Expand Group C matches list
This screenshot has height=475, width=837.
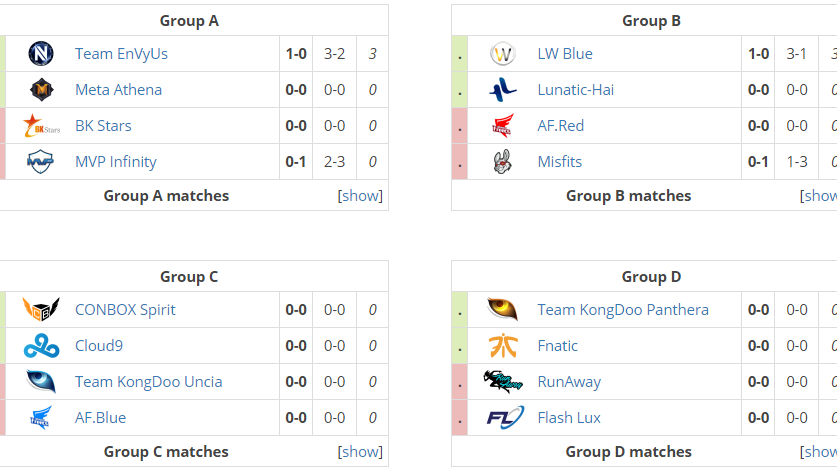[360, 452]
